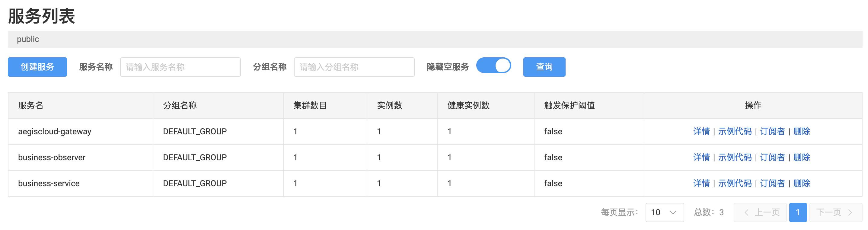
Task: Open 示例代码 for aegiscloud-gateway
Action: pos(735,131)
